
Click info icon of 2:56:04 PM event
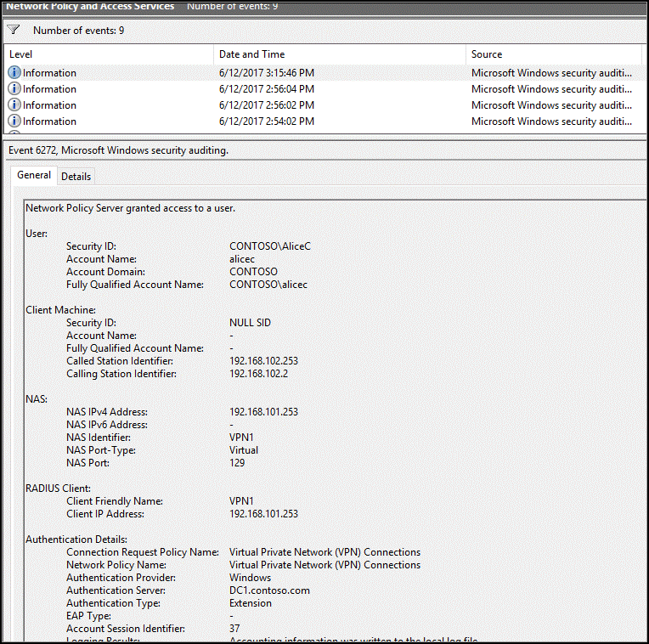(14, 88)
